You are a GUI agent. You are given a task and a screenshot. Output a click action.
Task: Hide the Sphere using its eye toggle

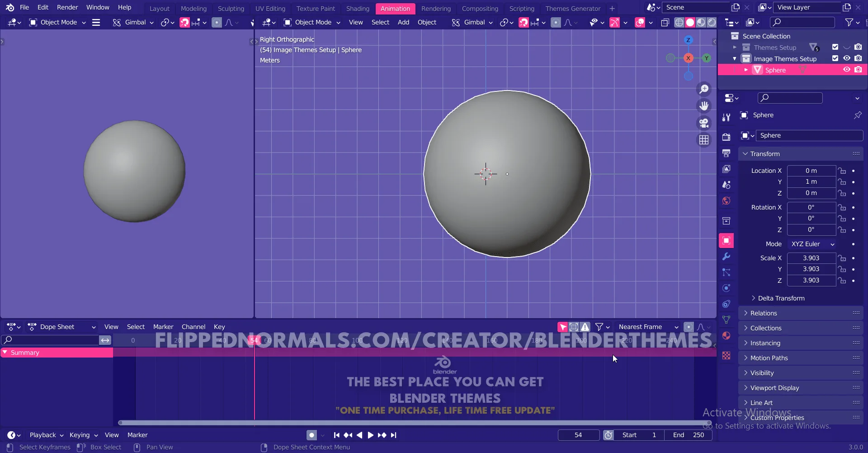[846, 69]
